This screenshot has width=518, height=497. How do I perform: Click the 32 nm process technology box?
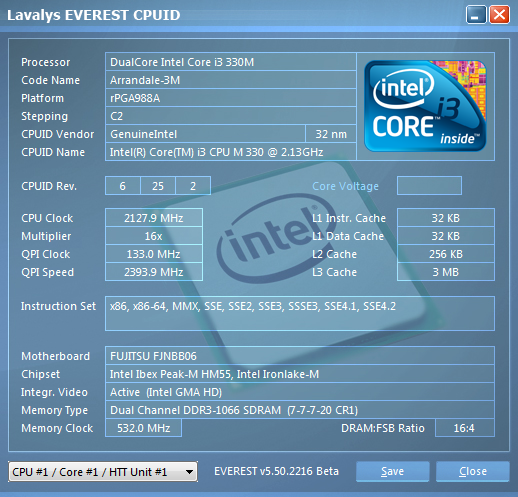pyautogui.click(x=331, y=134)
